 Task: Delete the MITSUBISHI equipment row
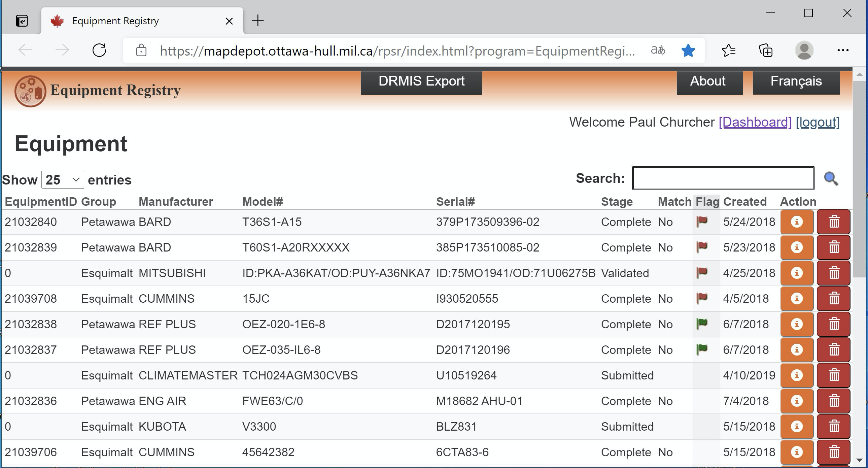pyautogui.click(x=834, y=273)
